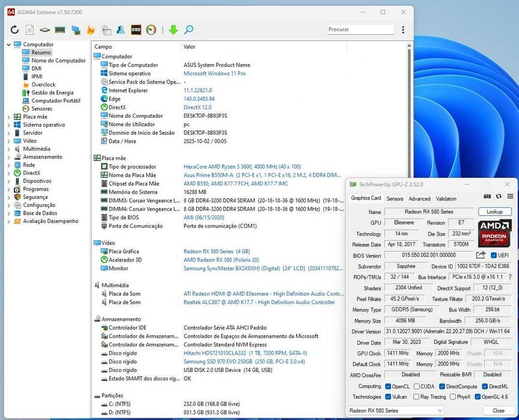
Task: Open GPU-Z hamburger menu icon
Action: click(x=510, y=196)
